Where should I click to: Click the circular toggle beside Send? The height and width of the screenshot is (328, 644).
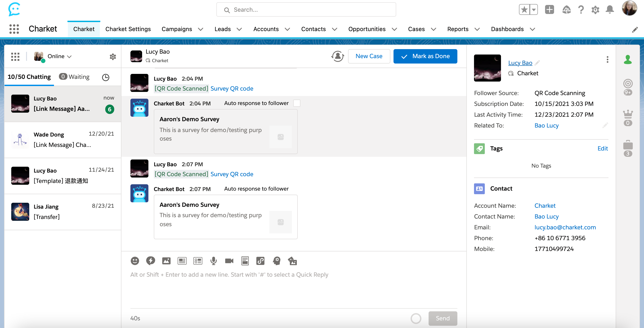coord(416,318)
